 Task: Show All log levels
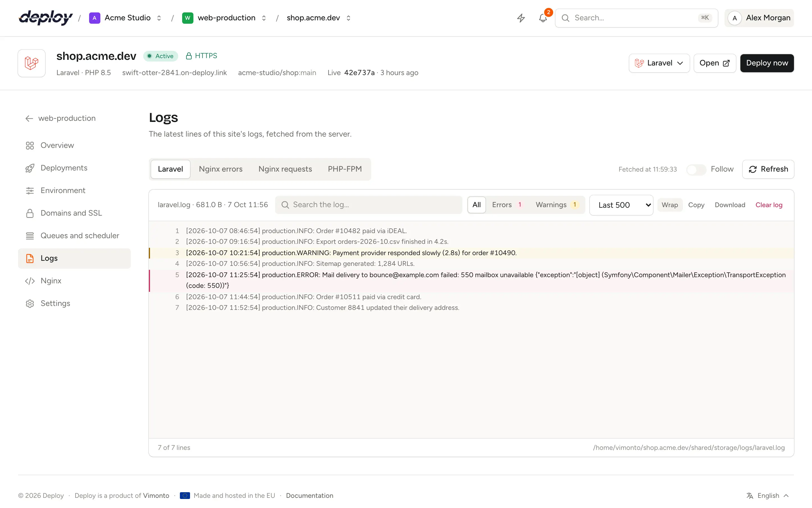point(476,205)
